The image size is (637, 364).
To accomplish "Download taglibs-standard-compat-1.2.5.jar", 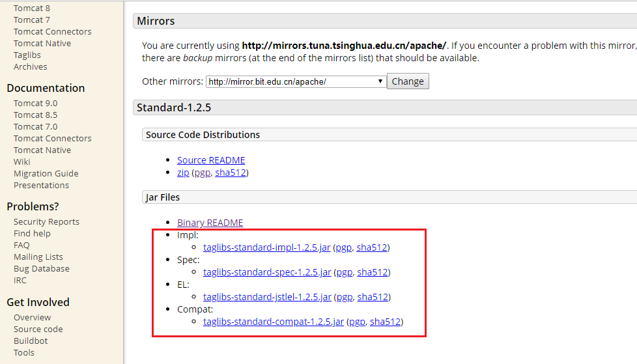I will tap(274, 322).
